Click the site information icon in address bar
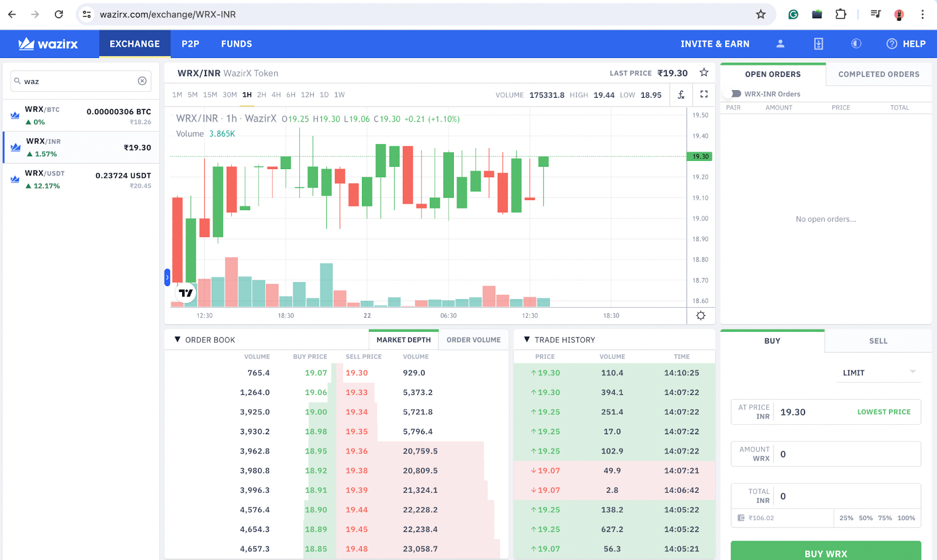 click(x=87, y=14)
